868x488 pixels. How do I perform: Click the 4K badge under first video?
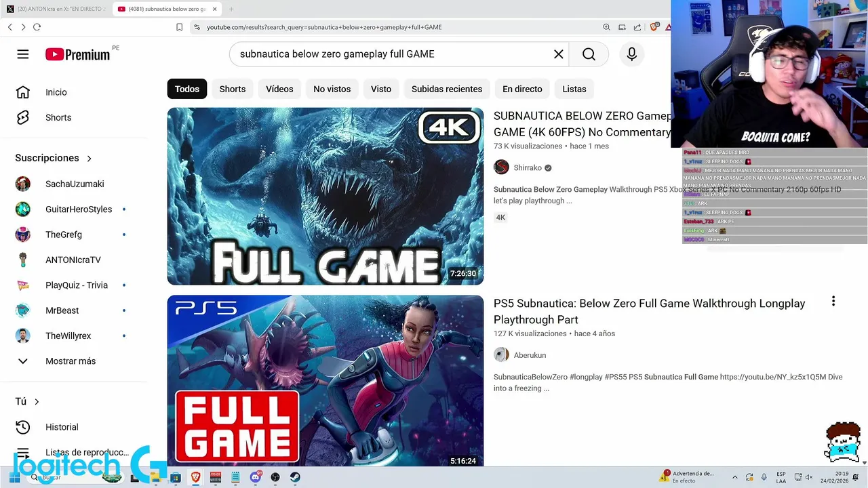[500, 218]
